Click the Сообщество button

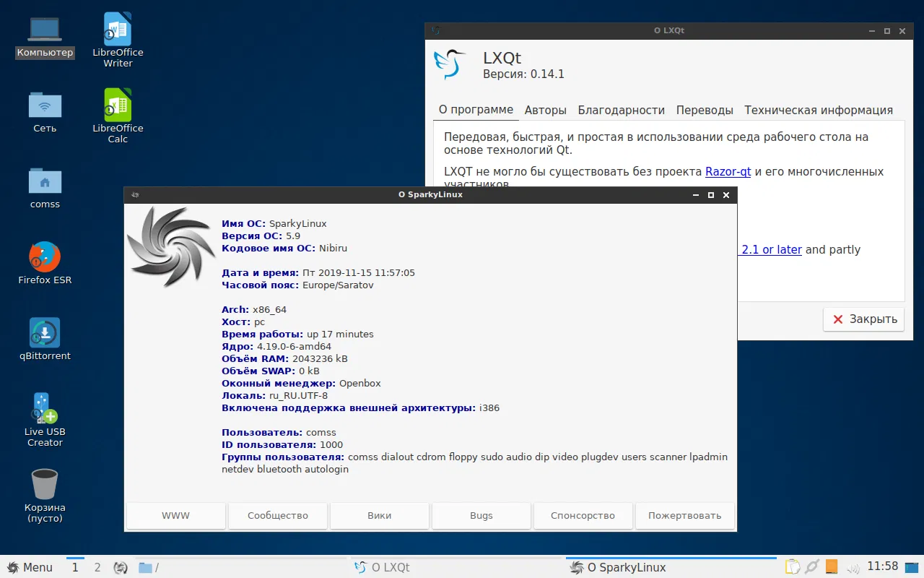278,516
